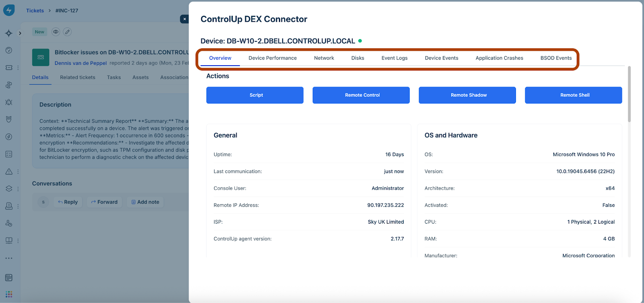
Task: Click the Version value 10.0.19045.6456 (22H2)
Action: tap(586, 171)
